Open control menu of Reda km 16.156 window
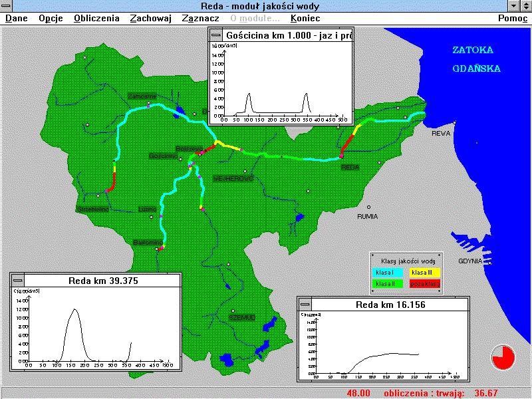The height and width of the screenshot is (399, 532). (305, 305)
